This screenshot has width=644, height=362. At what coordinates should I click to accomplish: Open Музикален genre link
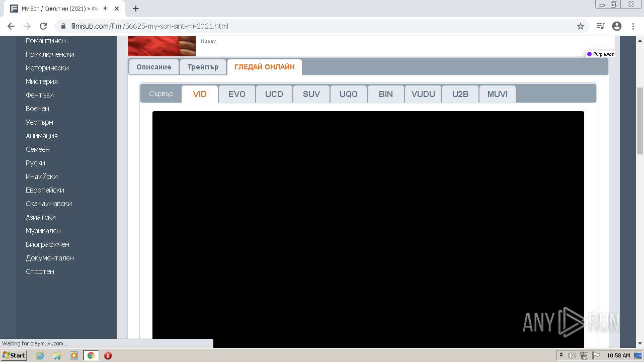43,231
